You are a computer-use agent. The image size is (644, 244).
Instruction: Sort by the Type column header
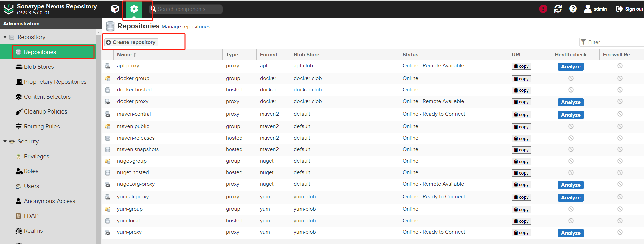pos(239,55)
